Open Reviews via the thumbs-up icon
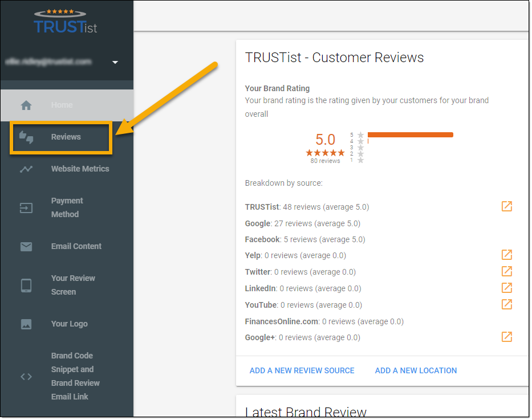The image size is (532, 420). coord(26,136)
